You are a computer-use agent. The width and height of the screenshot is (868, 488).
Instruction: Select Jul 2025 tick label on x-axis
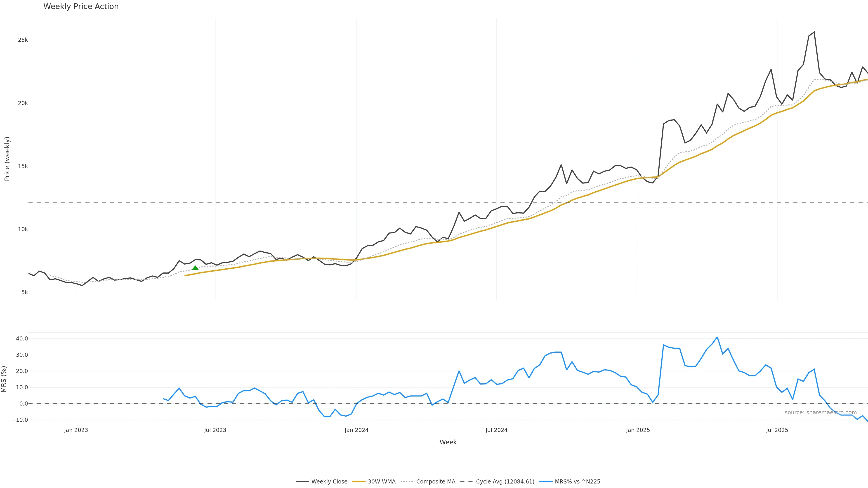coord(777,430)
